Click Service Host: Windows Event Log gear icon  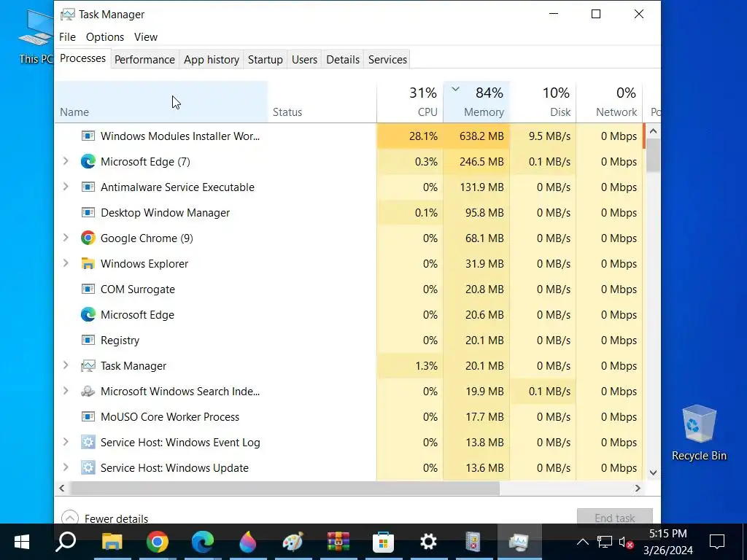coord(88,443)
